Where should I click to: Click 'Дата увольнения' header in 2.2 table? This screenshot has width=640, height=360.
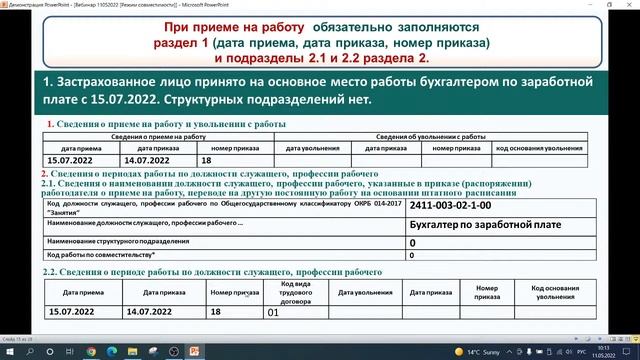tap(365, 293)
